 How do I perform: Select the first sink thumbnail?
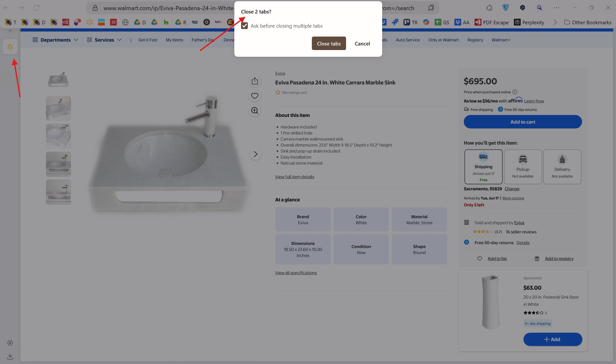pos(59,80)
